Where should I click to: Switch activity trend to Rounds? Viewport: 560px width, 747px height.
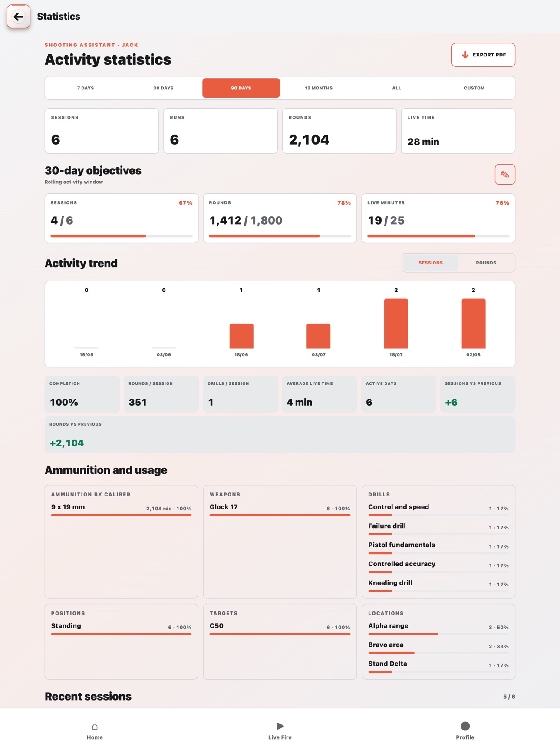(486, 263)
